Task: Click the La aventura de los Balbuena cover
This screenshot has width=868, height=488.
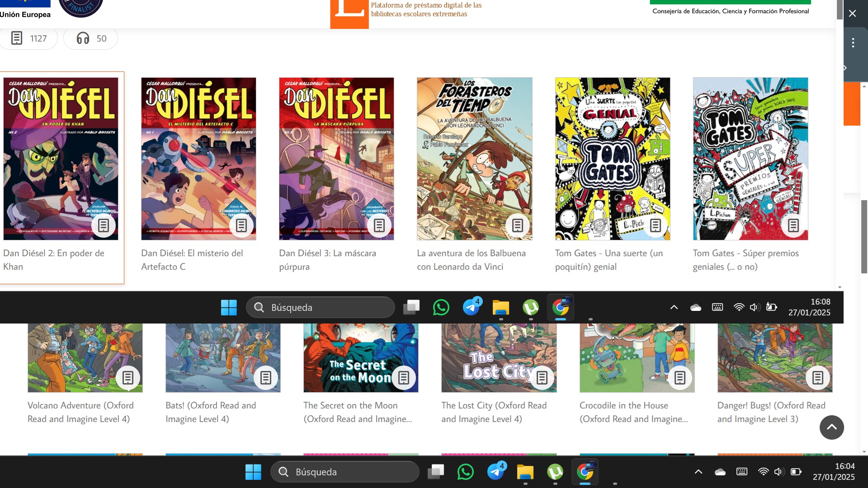Action: click(474, 158)
